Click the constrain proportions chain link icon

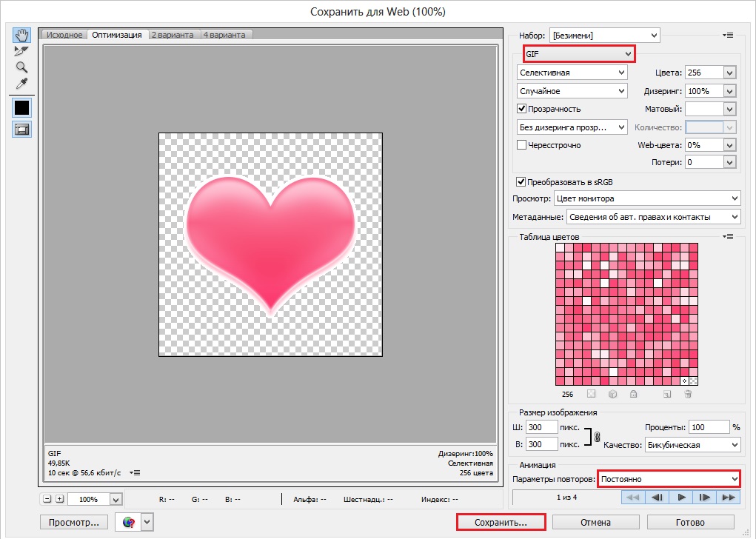click(x=598, y=437)
